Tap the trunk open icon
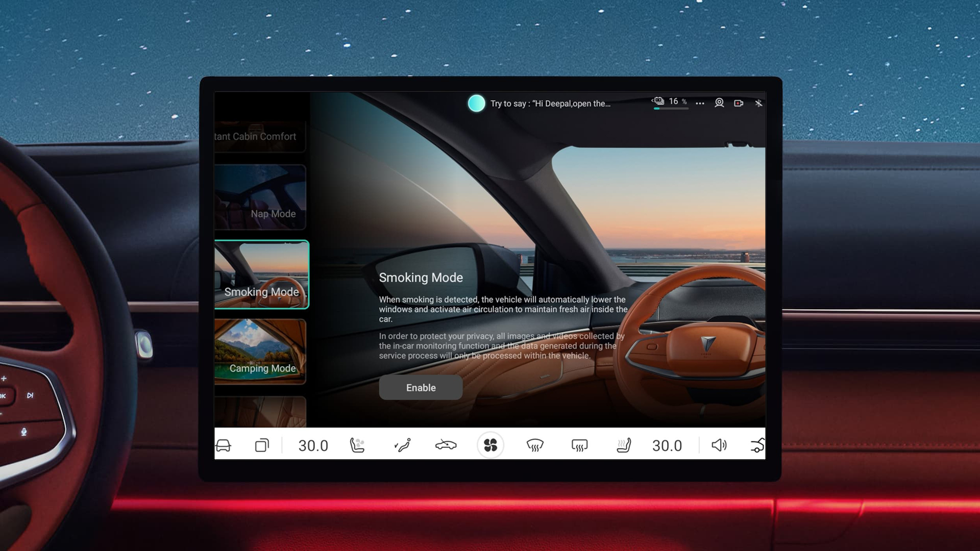 pyautogui.click(x=758, y=445)
